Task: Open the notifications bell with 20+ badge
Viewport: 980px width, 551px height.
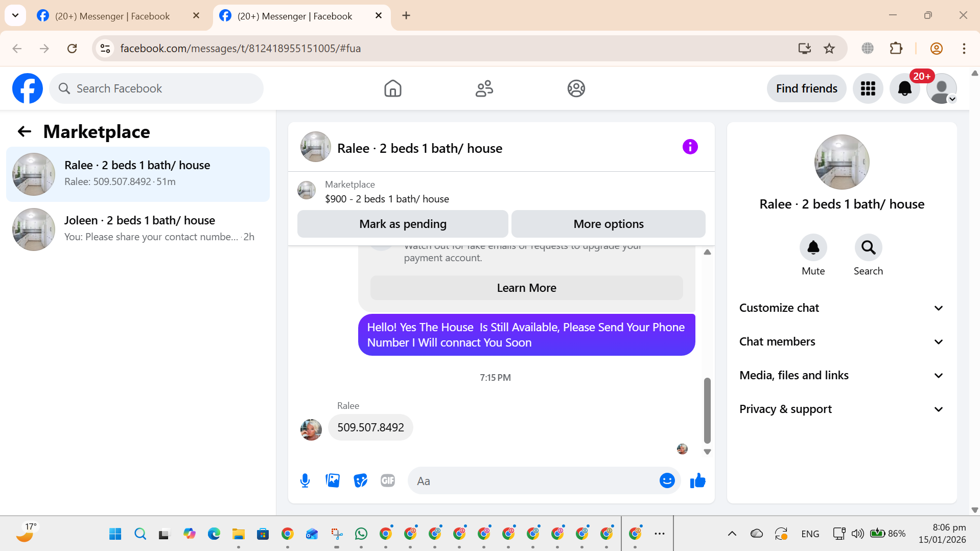Action: click(x=904, y=88)
